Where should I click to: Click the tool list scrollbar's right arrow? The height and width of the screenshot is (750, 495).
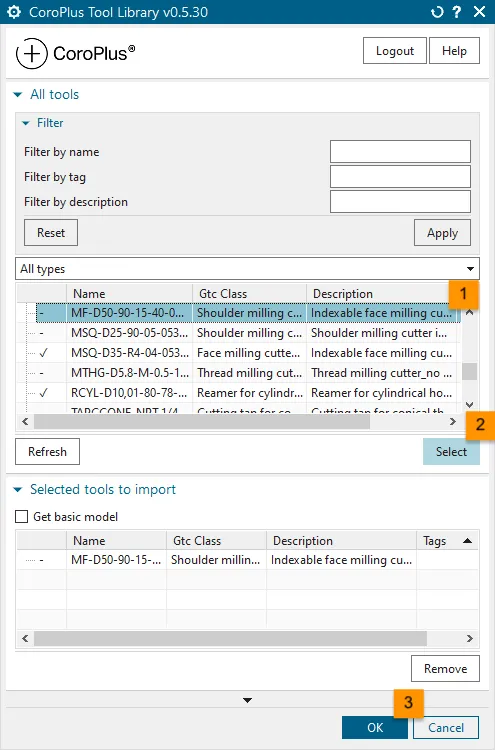[x=452, y=421]
